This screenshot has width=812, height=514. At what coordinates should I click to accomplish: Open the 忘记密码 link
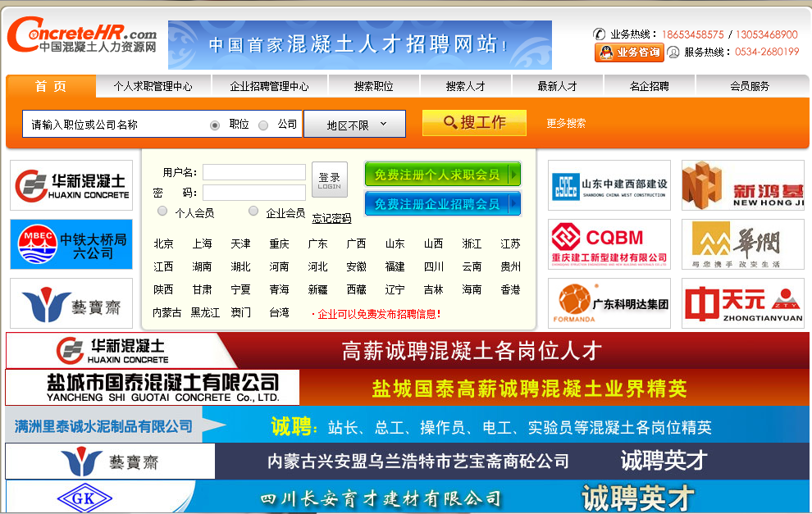(x=331, y=218)
